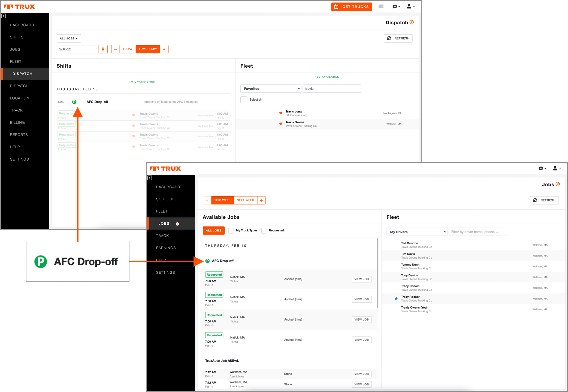The image size is (568, 392).
Task: Click REFRESH in Dispatch window
Action: click(398, 38)
